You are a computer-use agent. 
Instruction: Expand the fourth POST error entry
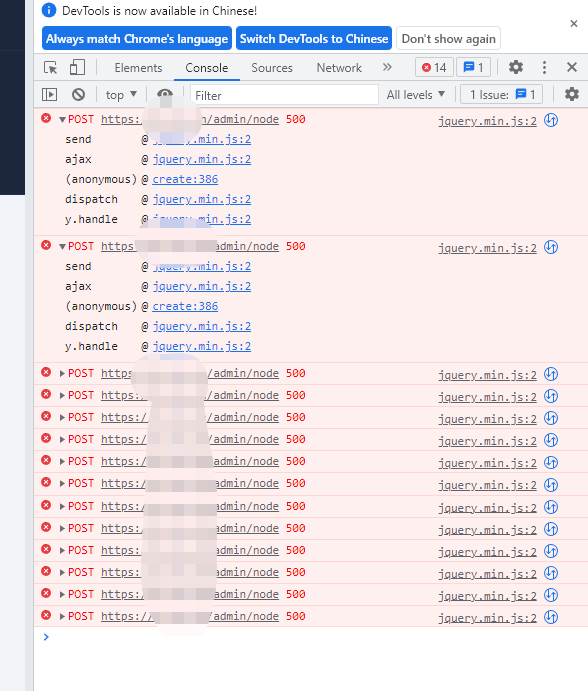(63, 395)
